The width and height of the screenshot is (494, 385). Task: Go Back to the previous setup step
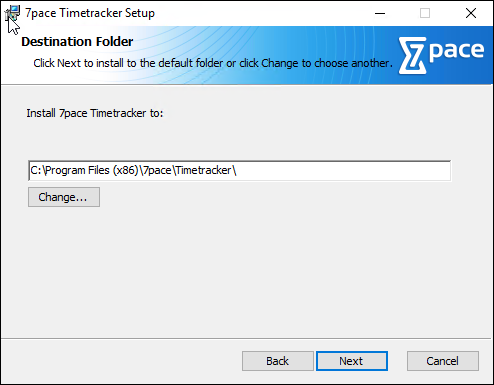(x=278, y=361)
